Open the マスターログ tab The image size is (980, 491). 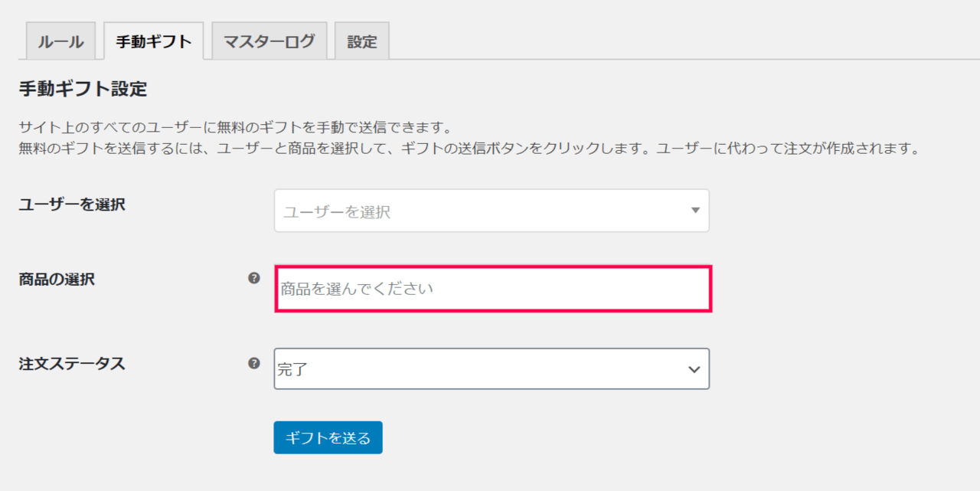pyautogui.click(x=269, y=41)
